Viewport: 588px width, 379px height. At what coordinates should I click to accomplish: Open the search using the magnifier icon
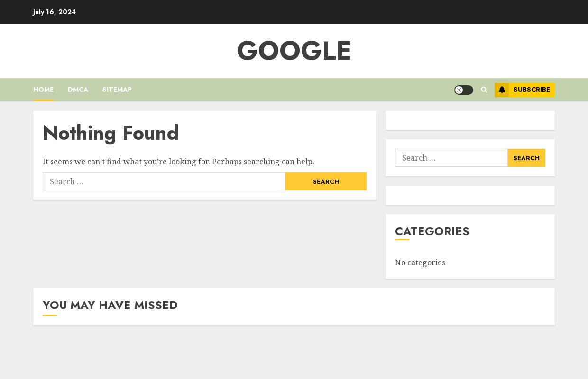484,90
